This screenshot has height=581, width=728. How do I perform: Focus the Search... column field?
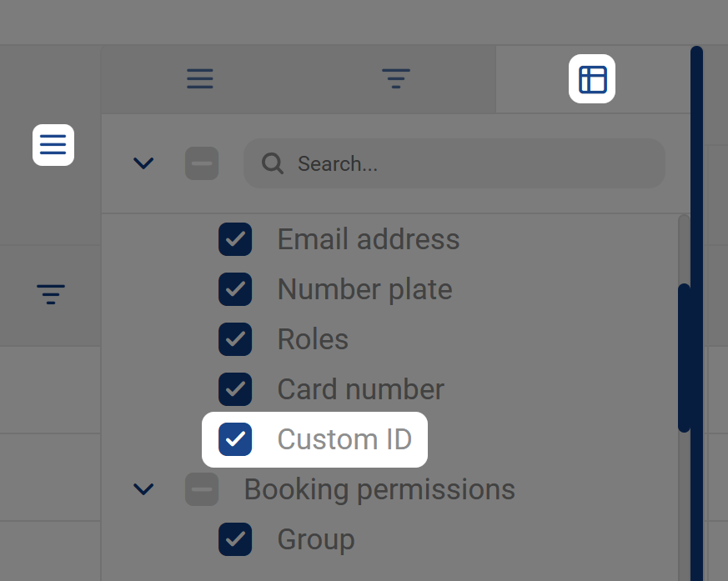pos(454,163)
